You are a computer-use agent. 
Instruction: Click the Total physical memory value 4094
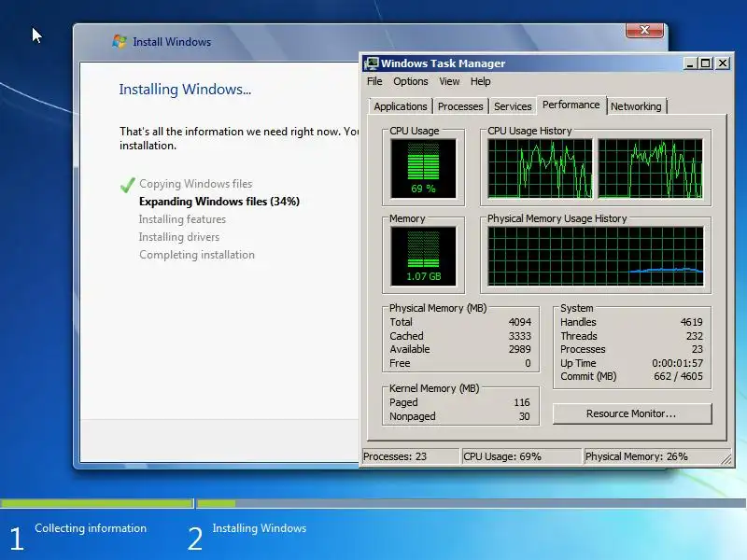520,322
